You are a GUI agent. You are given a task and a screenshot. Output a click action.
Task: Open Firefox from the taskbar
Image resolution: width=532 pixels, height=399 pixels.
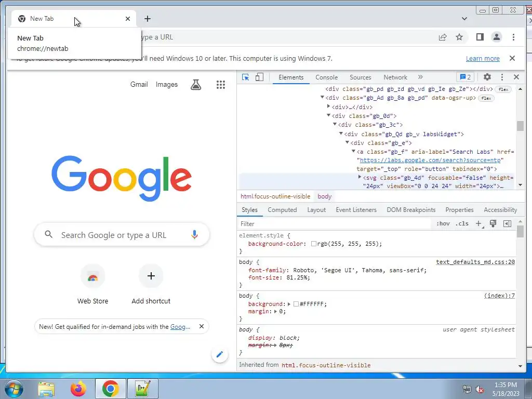point(78,389)
